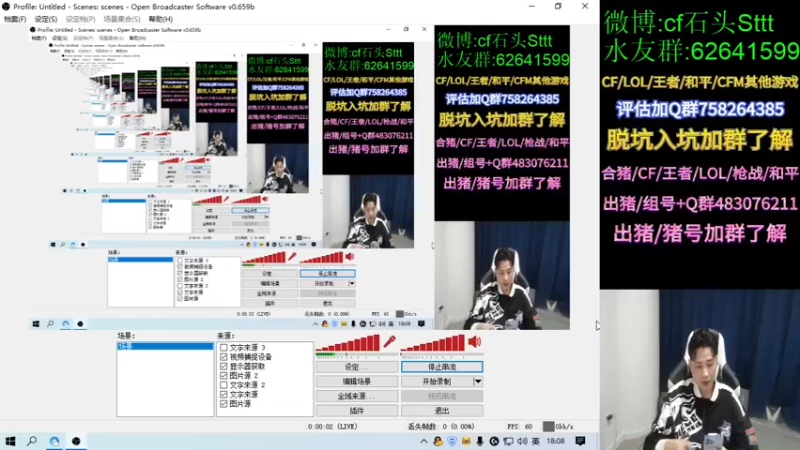
Task: Toggle the 图片源 checkbox at list bottom
Action: pyautogui.click(x=223, y=404)
